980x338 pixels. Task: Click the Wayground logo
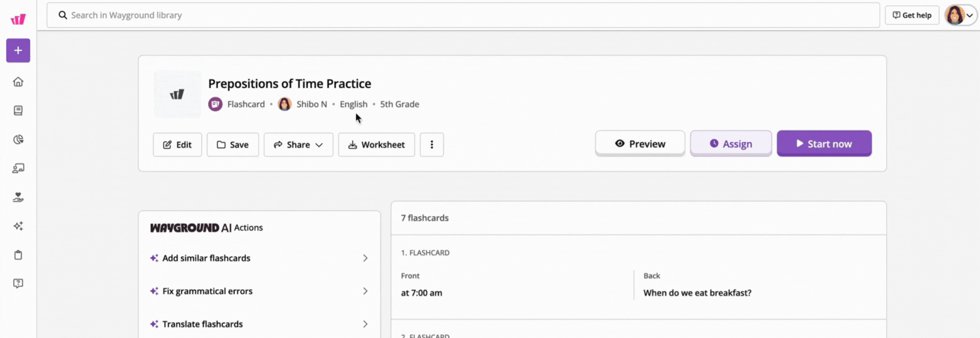coord(18,19)
